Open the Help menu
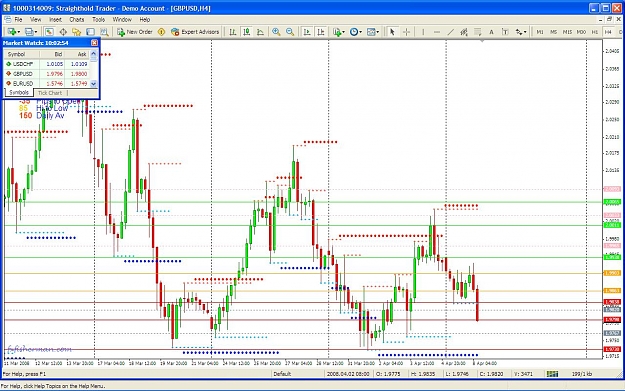 pos(145,19)
